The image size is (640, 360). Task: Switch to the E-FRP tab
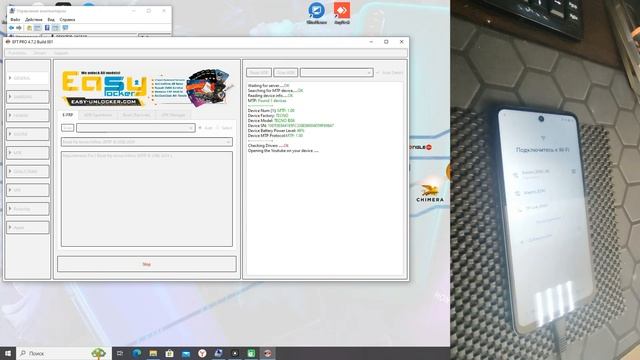(x=68, y=115)
